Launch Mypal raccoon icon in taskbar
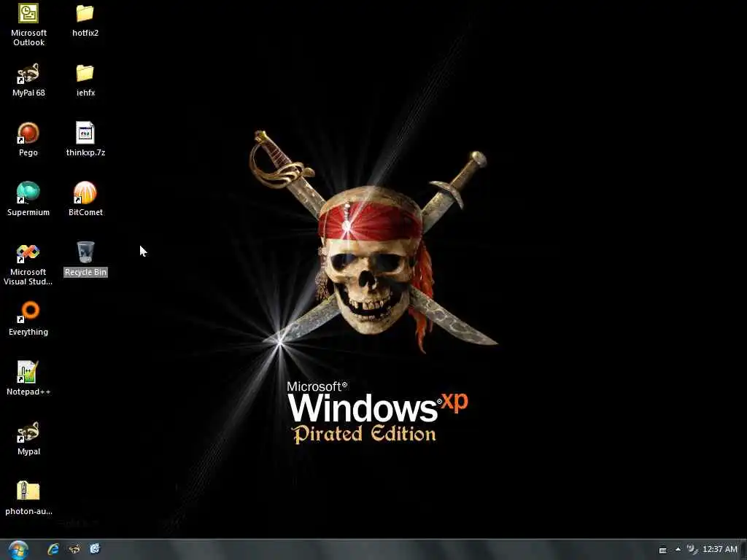 click(74, 549)
